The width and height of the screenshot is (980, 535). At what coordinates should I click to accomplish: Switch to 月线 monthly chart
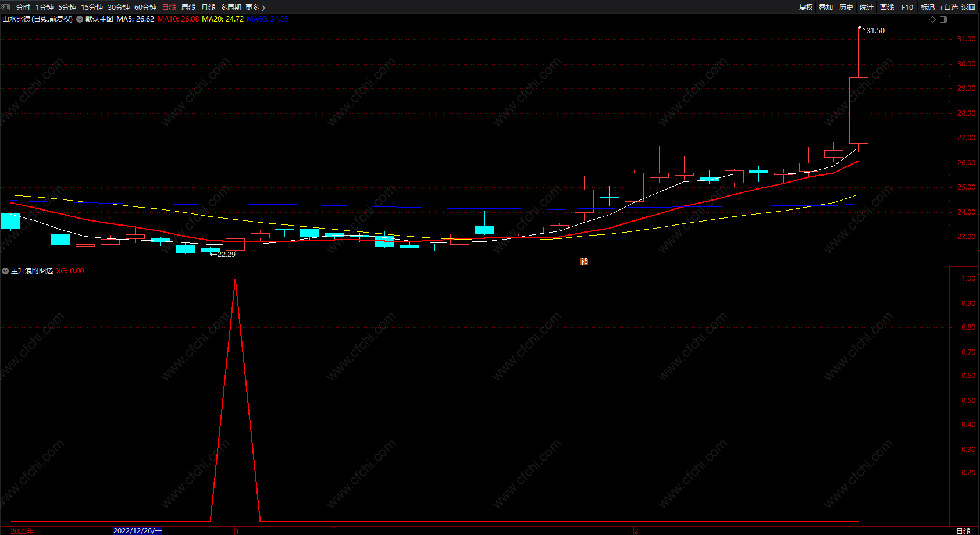(x=208, y=8)
